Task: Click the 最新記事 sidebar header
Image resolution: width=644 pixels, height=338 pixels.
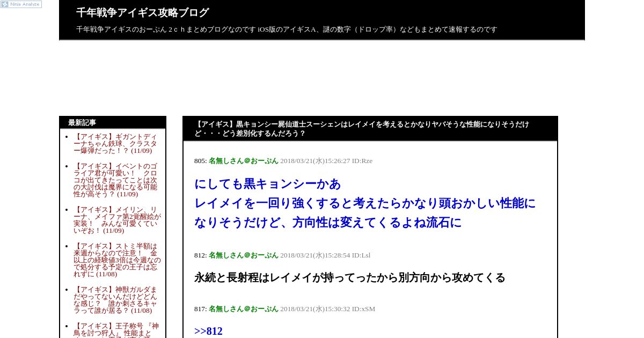Action: coord(82,123)
